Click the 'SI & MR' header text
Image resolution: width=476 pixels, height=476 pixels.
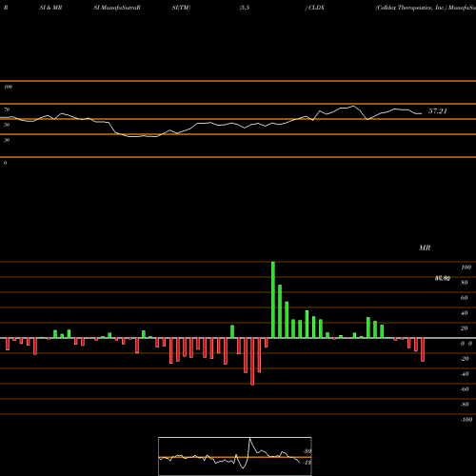(50, 8)
